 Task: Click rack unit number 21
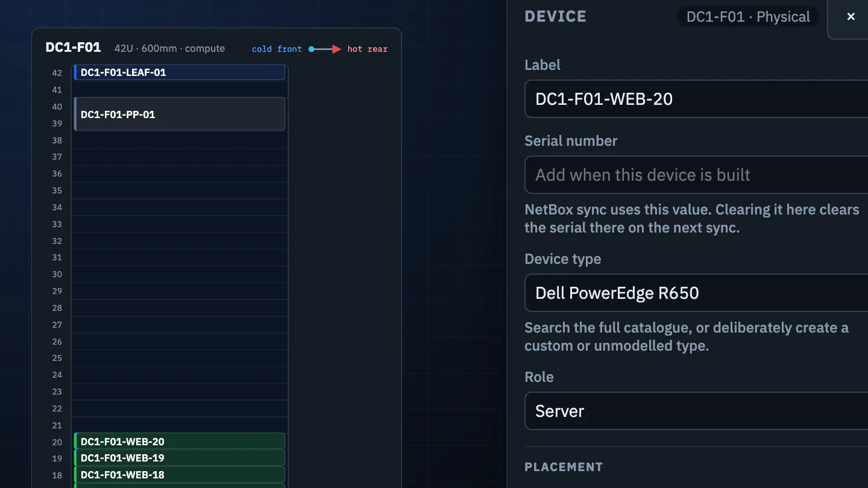(57, 425)
